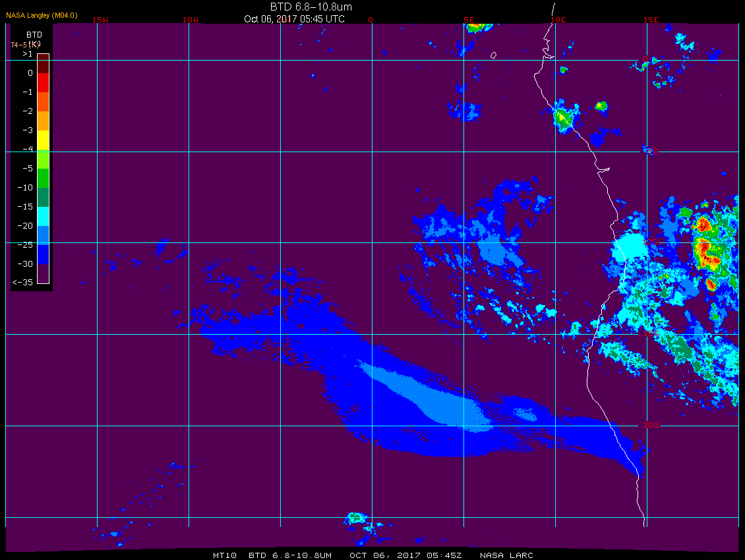Select the 10E longitude label
This screenshot has width=745, height=560.
click(x=558, y=20)
